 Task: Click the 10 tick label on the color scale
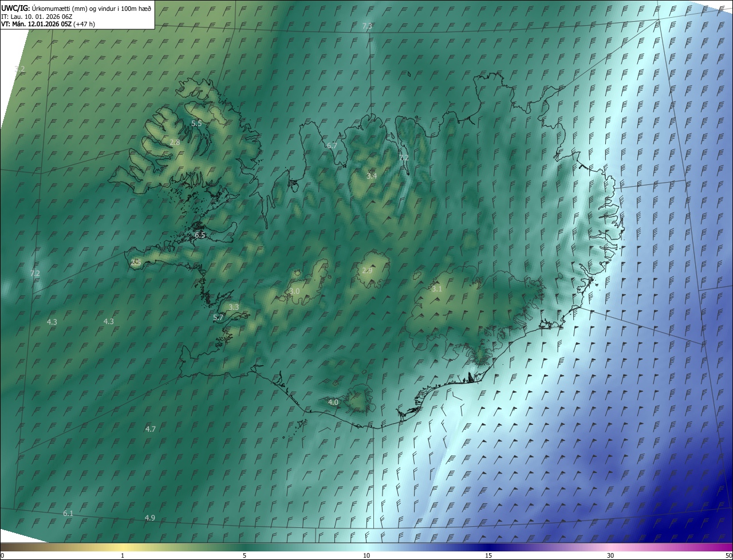coord(366,555)
